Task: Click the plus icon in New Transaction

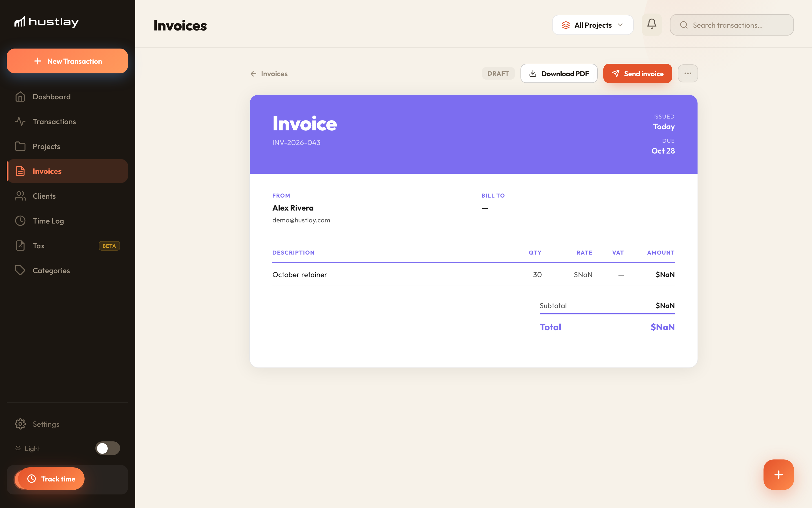Action: (x=38, y=61)
